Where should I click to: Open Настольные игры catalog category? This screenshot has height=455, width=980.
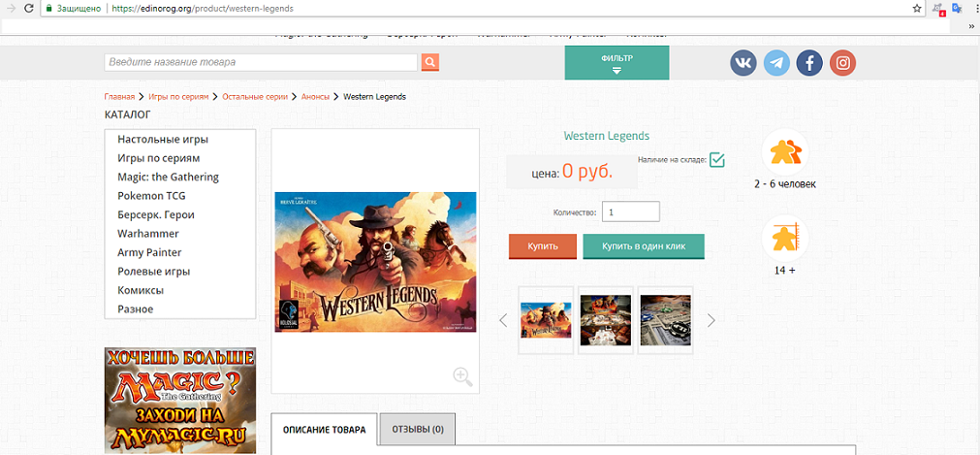point(163,139)
